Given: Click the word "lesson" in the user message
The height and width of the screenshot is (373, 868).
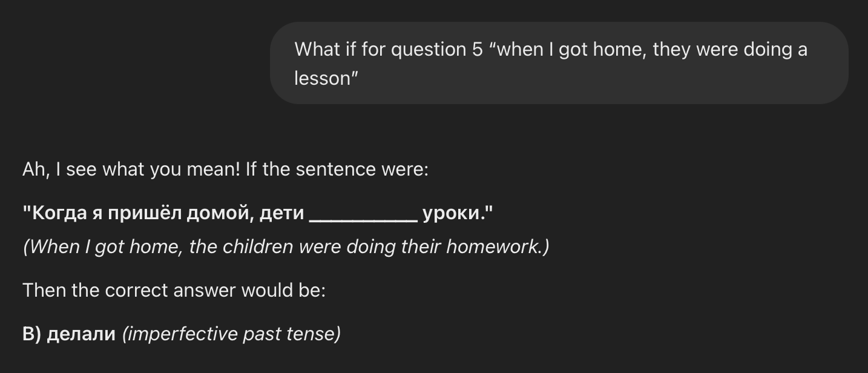Looking at the screenshot, I should (x=320, y=78).
